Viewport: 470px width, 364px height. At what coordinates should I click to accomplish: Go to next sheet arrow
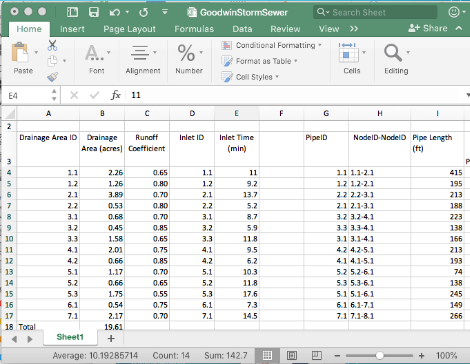[30, 339]
